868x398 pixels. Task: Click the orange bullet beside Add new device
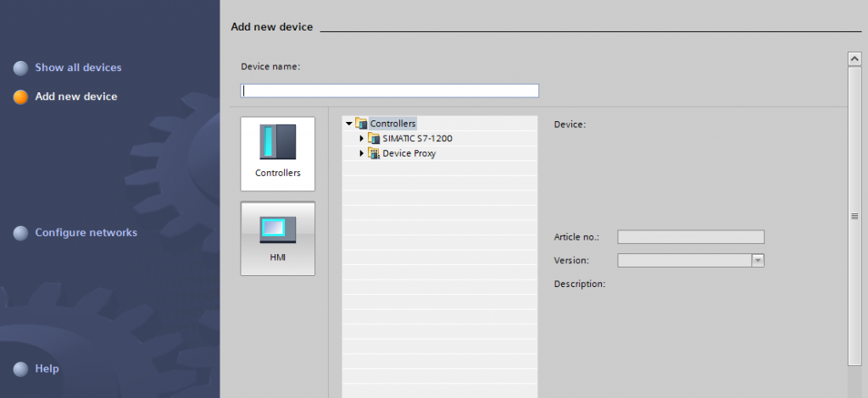click(x=21, y=97)
